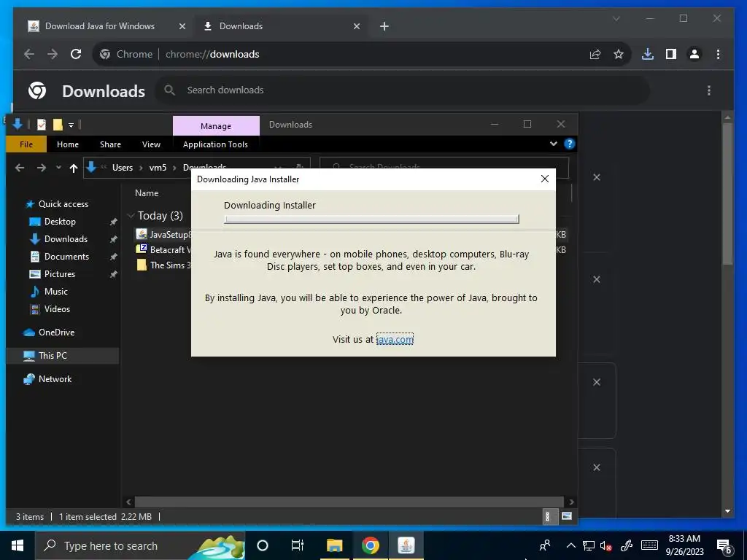
Task: Open Customize Quick Access Toolbar dropdown
Action: pyautogui.click(x=71, y=125)
